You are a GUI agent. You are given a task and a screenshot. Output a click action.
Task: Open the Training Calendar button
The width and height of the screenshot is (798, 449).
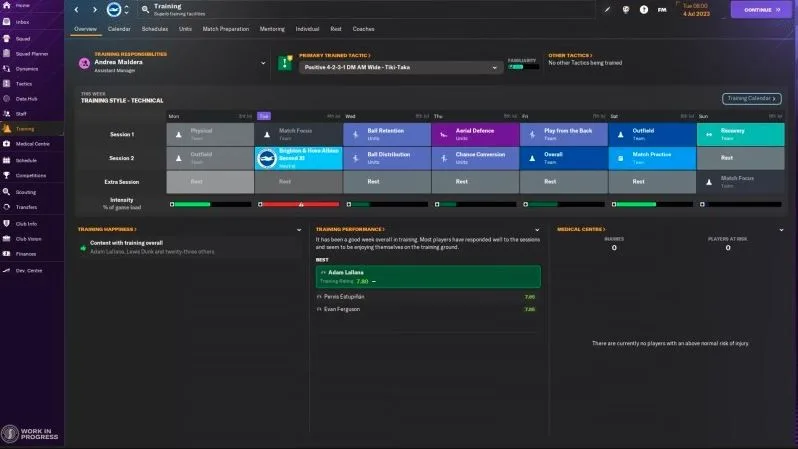coord(752,98)
